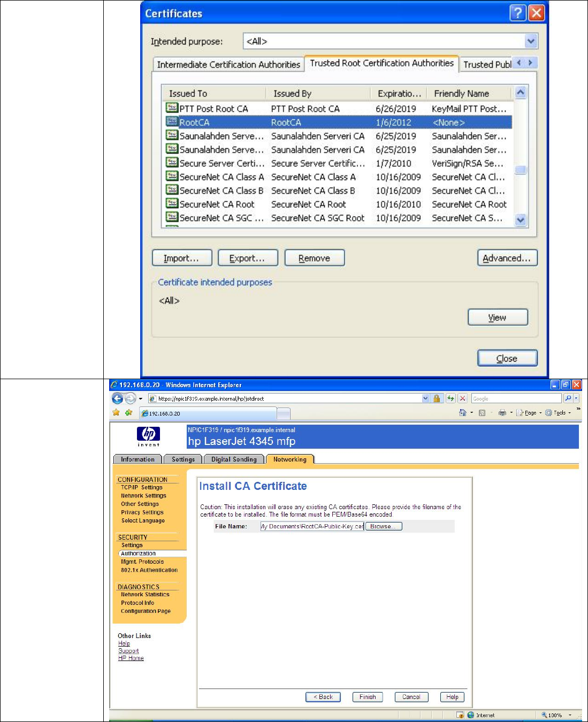The width and height of the screenshot is (588, 722).
Task: Select the Networking tab
Action: (290, 459)
